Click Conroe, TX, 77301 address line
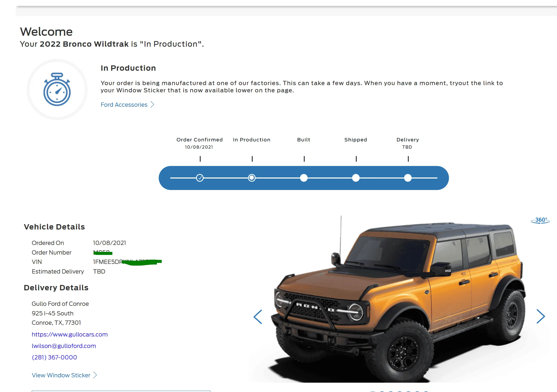This screenshot has height=392, width=557. [x=56, y=323]
